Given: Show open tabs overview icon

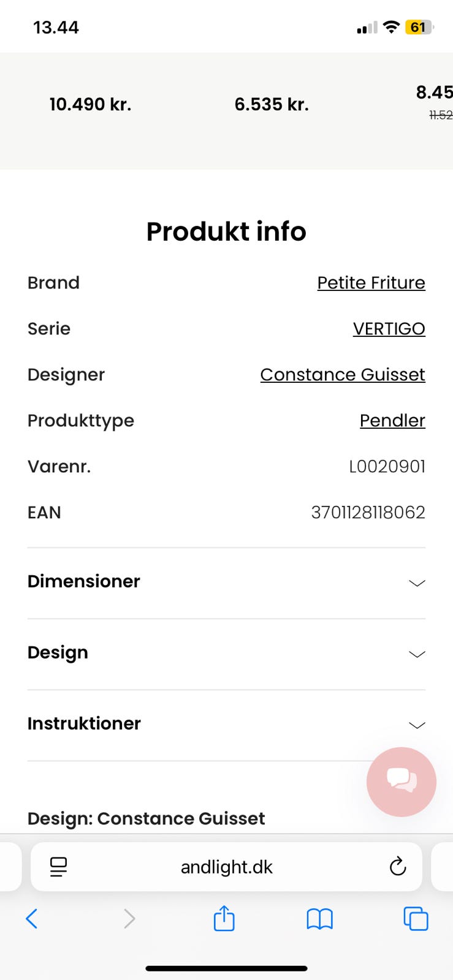Looking at the screenshot, I should tap(416, 919).
